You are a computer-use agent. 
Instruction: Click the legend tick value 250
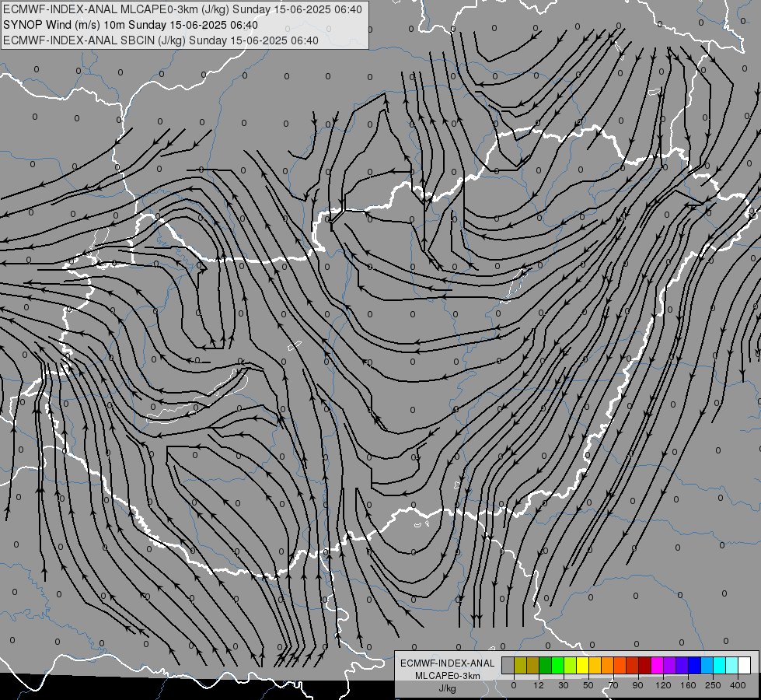click(x=713, y=685)
